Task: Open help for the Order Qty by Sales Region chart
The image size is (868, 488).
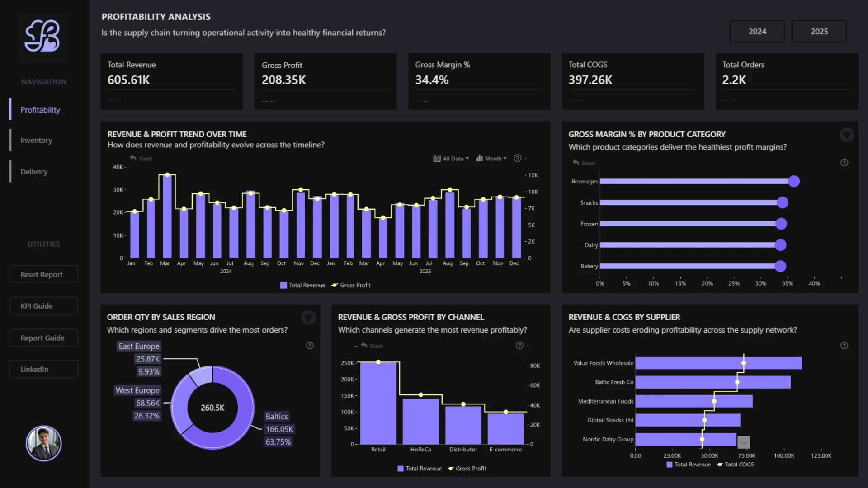Action: tap(310, 346)
